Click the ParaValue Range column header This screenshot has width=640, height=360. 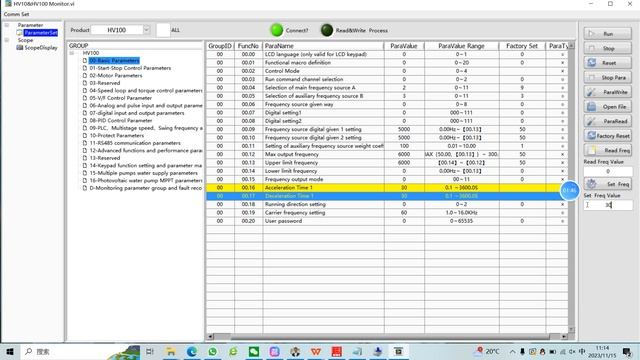[x=461, y=46]
